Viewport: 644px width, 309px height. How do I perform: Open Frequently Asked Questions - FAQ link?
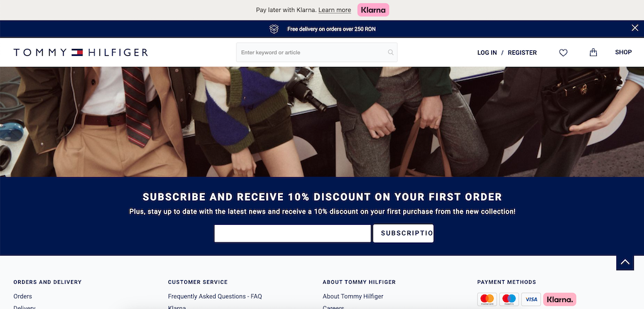tap(215, 296)
